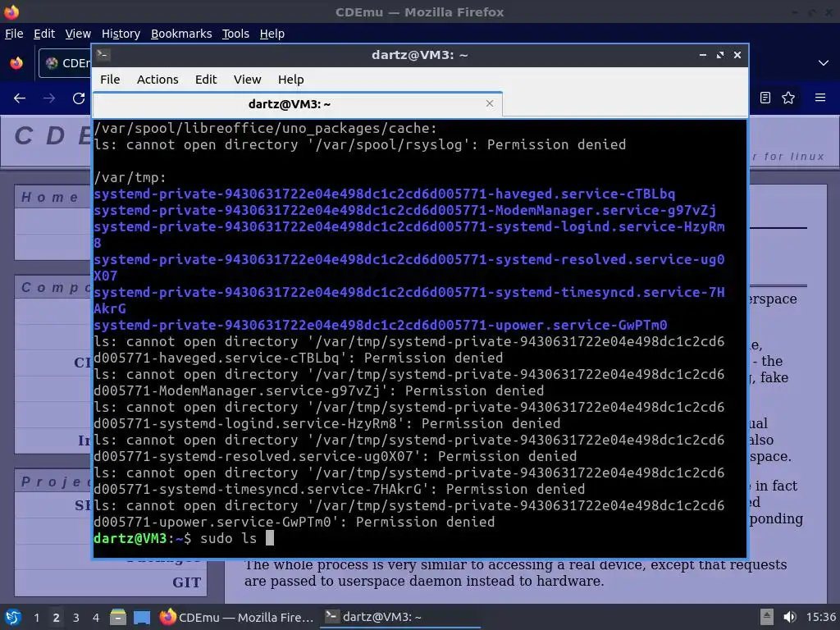Click Firefox back arrow button
840x630 pixels.
(x=20, y=98)
